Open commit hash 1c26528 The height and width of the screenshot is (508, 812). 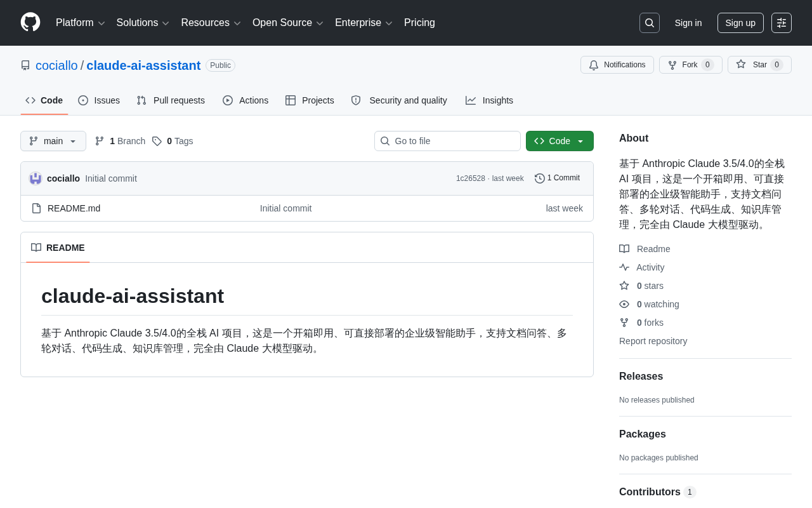click(471, 178)
